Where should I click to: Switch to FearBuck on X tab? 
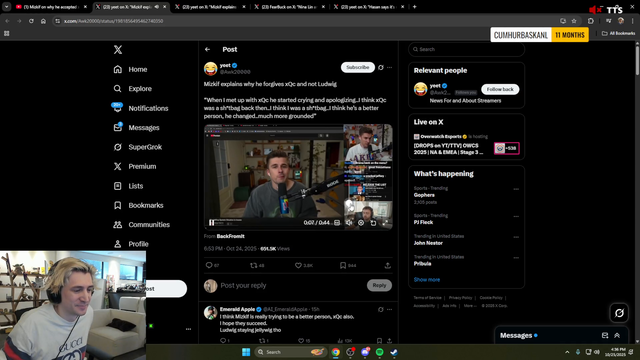[x=290, y=7]
